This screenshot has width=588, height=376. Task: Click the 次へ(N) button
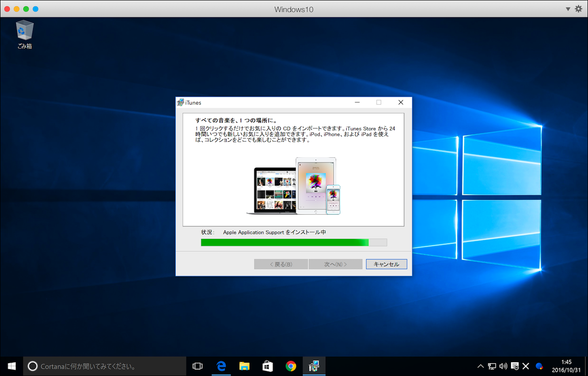coord(335,264)
